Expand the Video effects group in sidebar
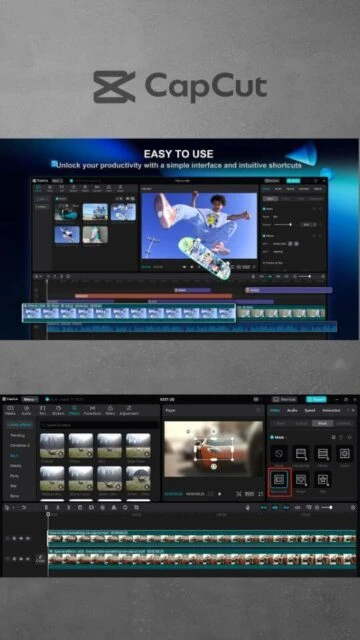The width and height of the screenshot is (360, 640). (x=19, y=425)
